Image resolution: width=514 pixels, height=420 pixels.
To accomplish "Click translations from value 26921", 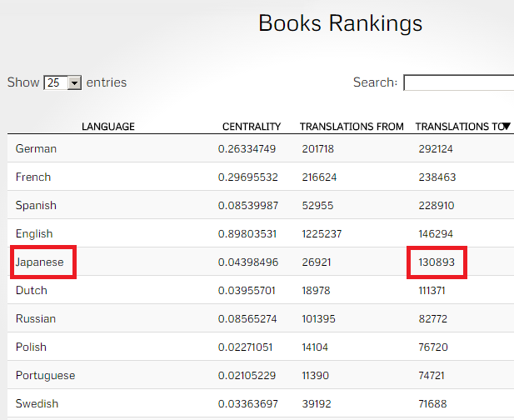I will (x=317, y=262).
